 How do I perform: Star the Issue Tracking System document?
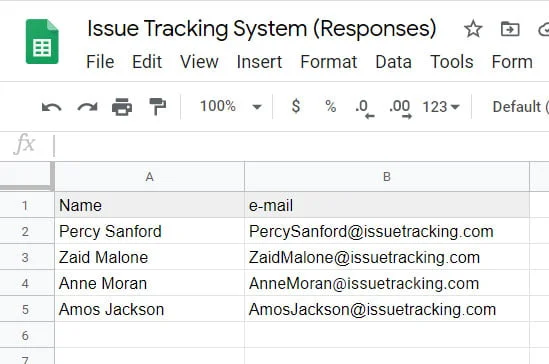[473, 29]
